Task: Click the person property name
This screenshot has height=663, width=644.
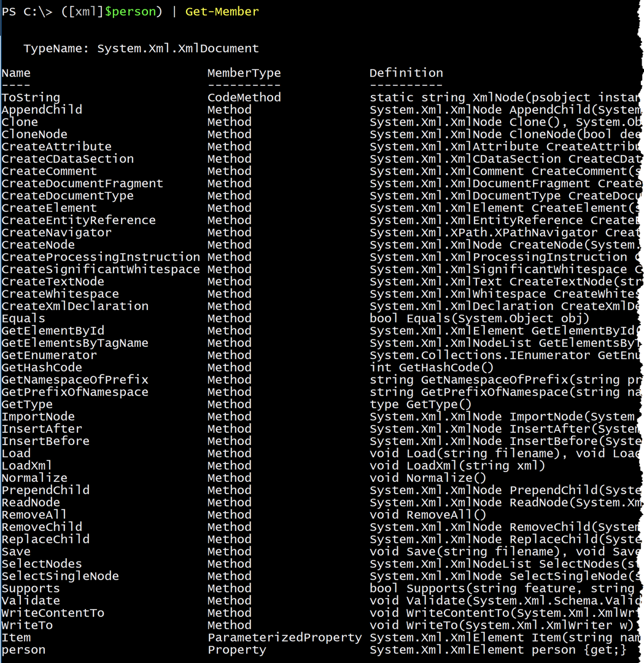Action: point(23,650)
